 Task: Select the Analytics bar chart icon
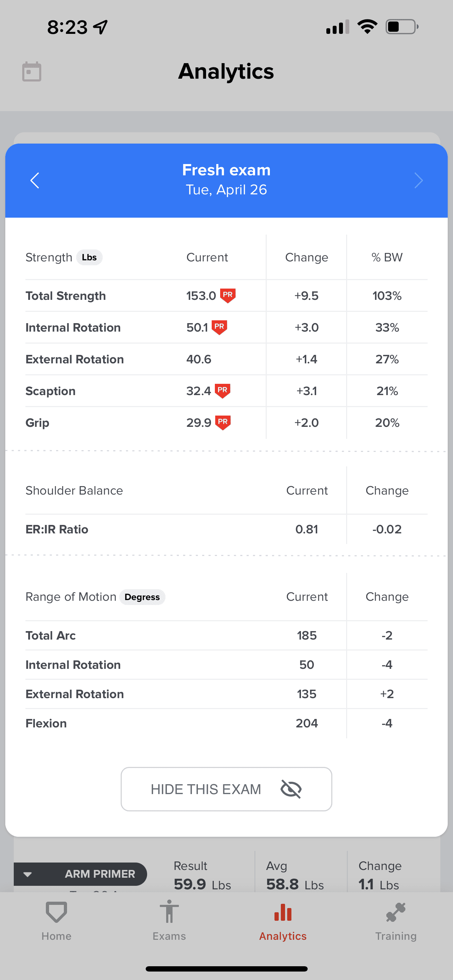pyautogui.click(x=283, y=913)
